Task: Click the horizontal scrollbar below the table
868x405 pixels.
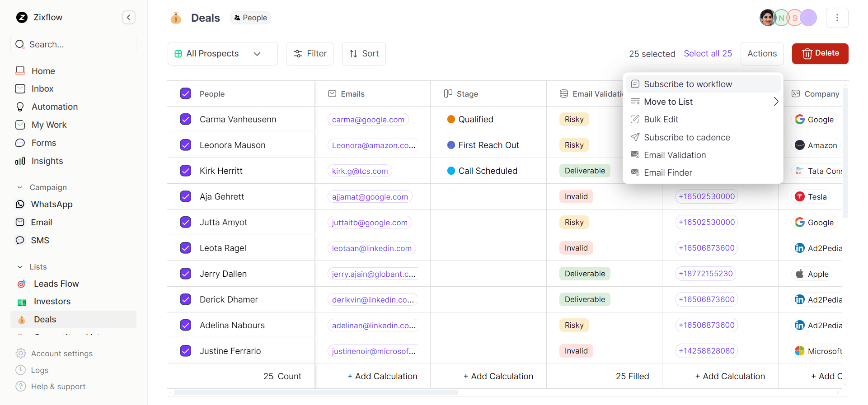Action: coord(316,392)
